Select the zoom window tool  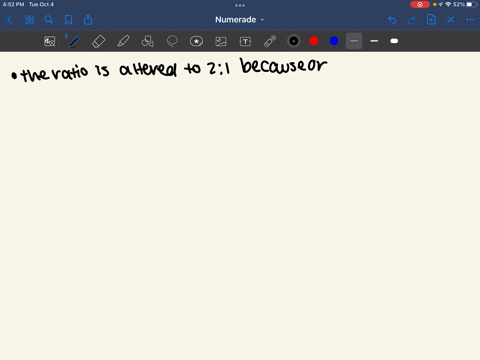(x=49, y=41)
